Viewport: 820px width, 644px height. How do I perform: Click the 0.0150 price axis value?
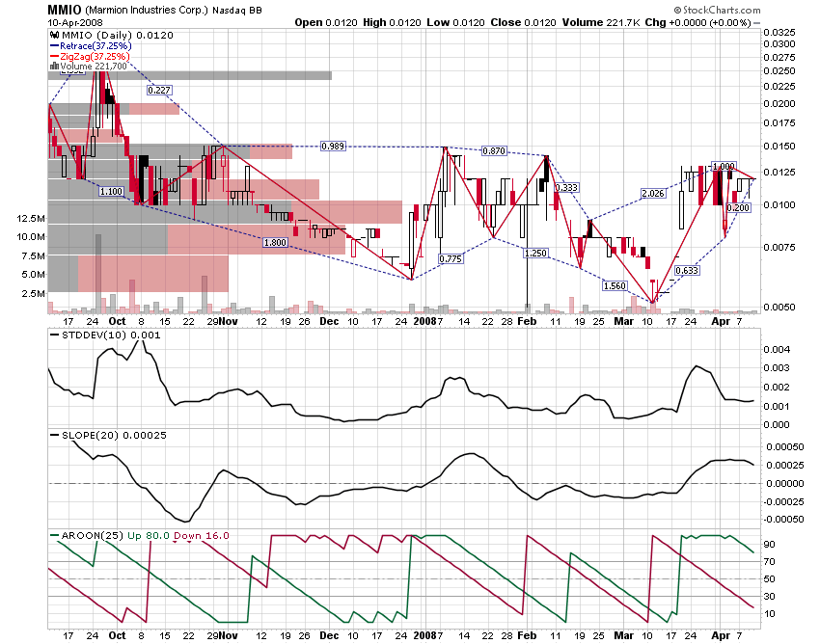click(779, 146)
